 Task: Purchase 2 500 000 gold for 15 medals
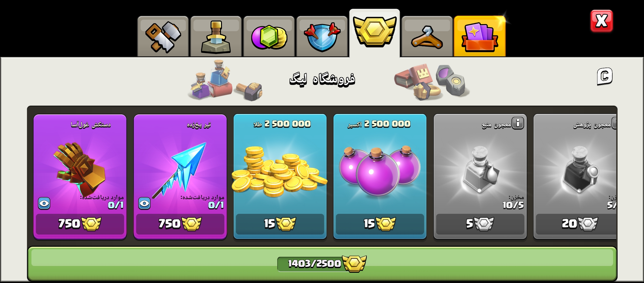pyautogui.click(x=280, y=224)
